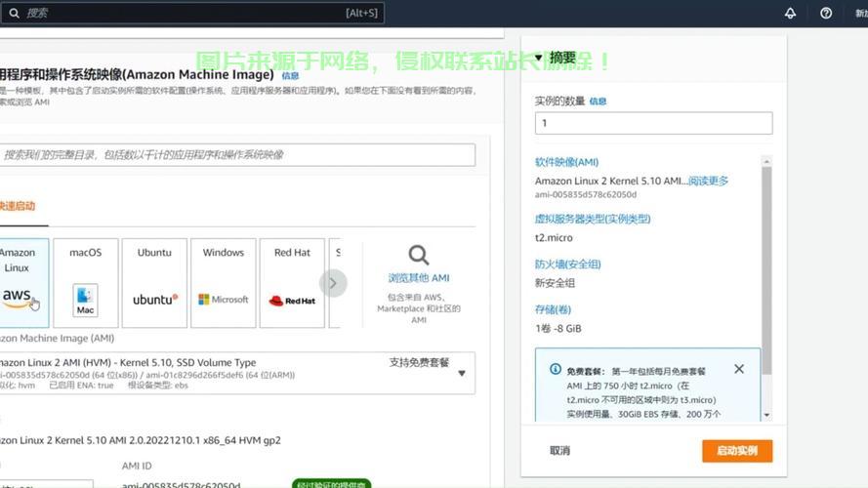Click the 取消 cancel button
The image size is (868, 488).
click(x=559, y=450)
